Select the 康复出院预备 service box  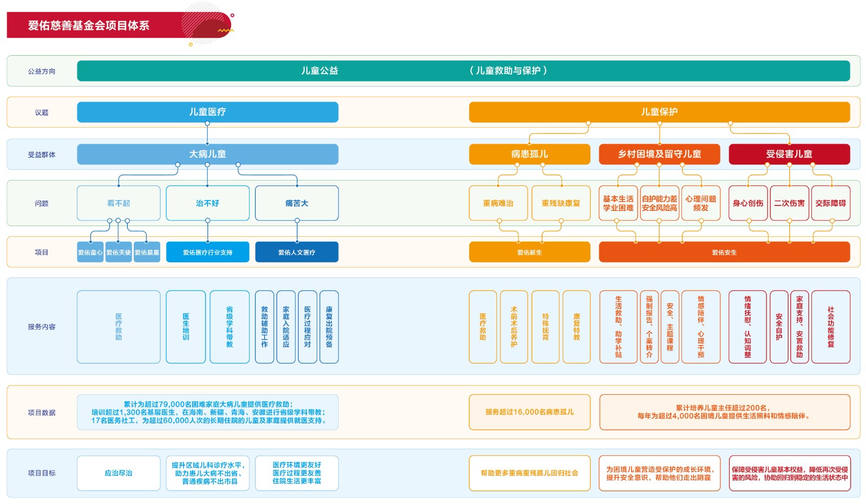click(329, 327)
